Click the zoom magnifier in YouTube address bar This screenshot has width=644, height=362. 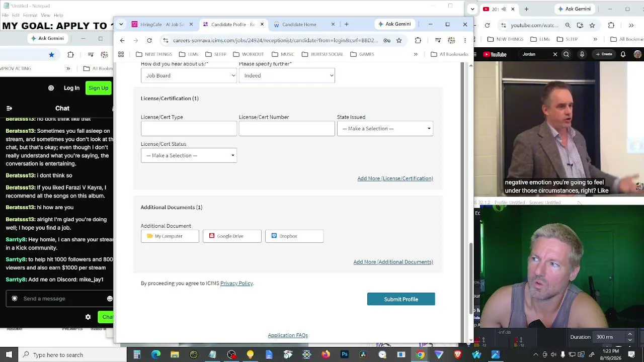[568, 25]
